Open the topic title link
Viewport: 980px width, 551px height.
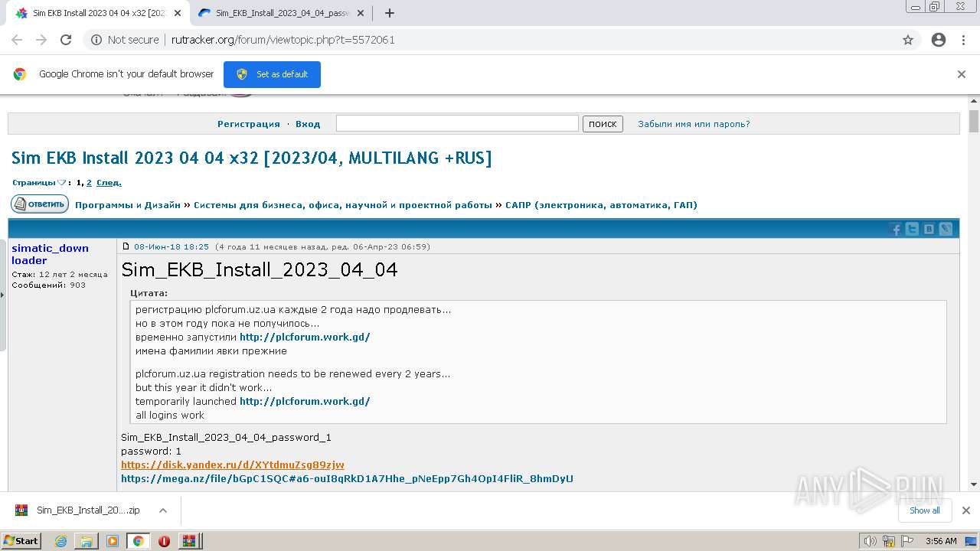tap(252, 158)
